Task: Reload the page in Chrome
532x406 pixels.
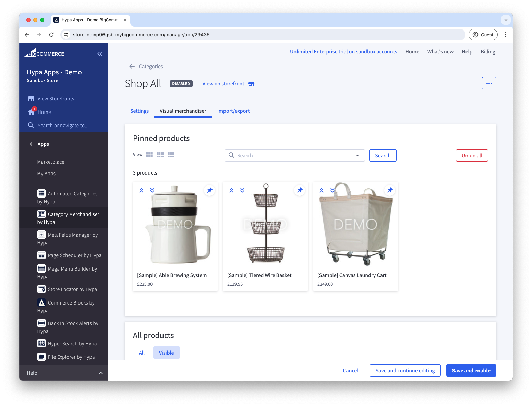Action: 51,35
